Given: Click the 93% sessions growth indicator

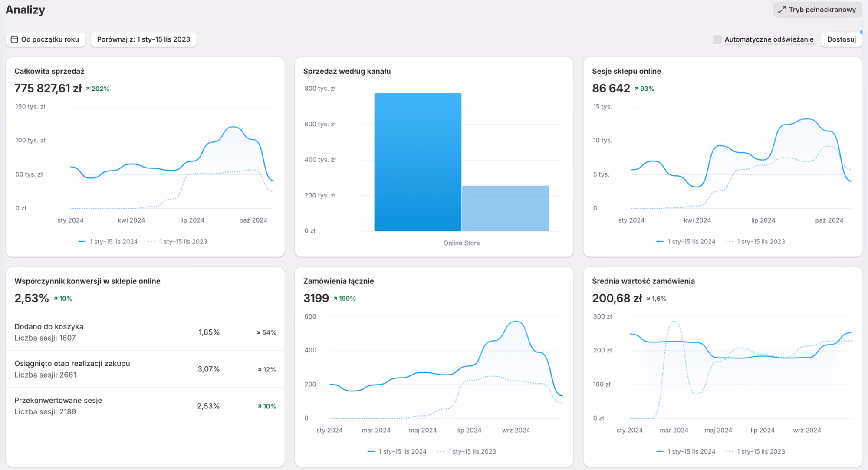Looking at the screenshot, I should tap(644, 89).
